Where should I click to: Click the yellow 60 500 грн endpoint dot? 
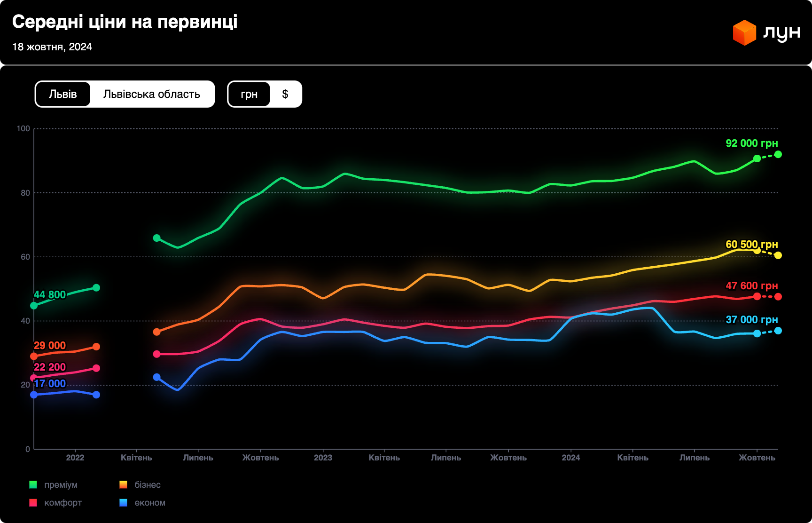[778, 255]
